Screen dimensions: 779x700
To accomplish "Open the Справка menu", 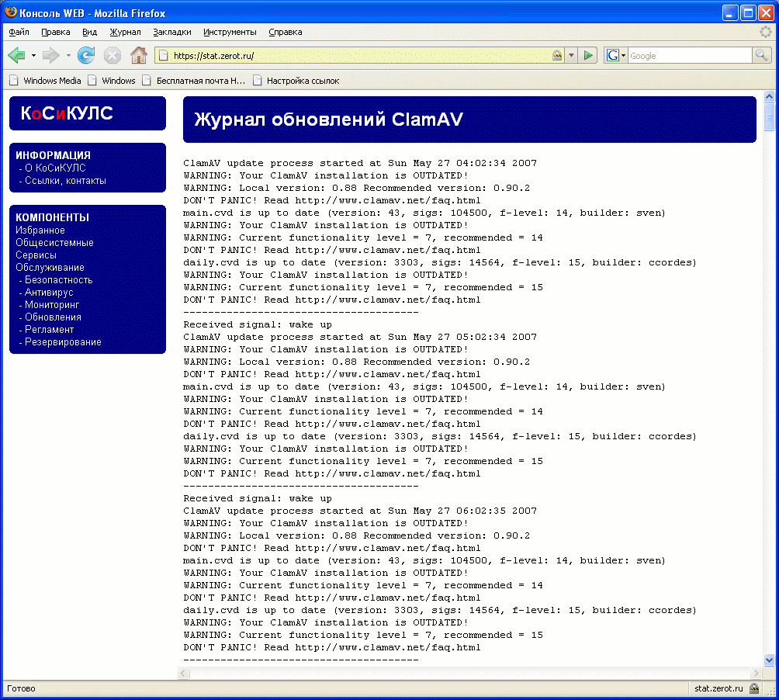I will [x=286, y=33].
